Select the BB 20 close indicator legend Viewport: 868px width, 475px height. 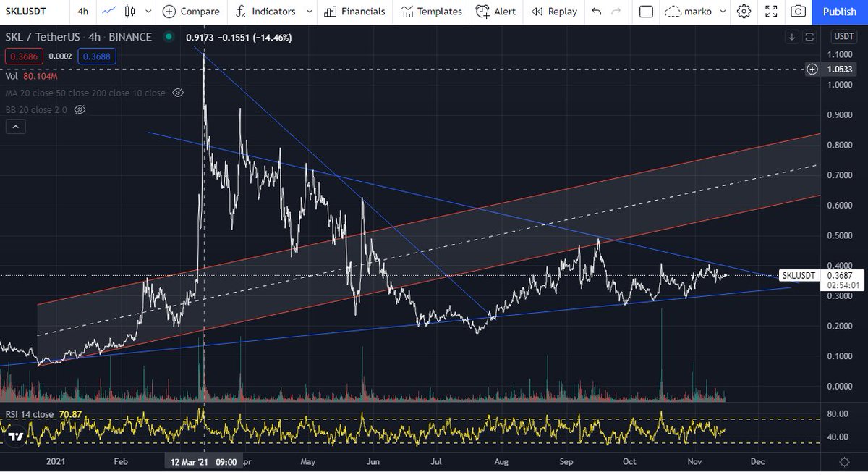click(x=36, y=109)
